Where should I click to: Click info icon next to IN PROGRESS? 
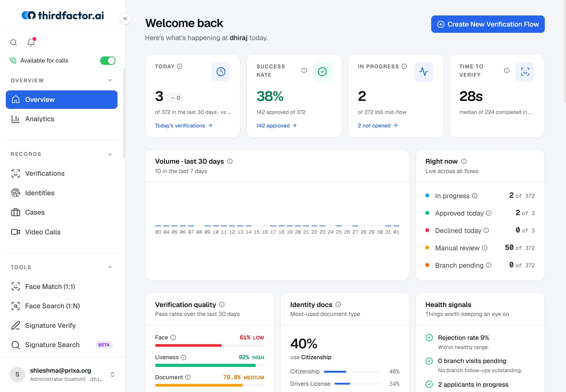point(404,66)
